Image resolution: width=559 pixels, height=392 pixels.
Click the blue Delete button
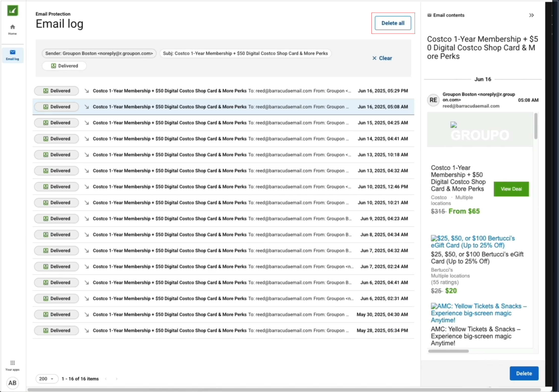pos(524,373)
